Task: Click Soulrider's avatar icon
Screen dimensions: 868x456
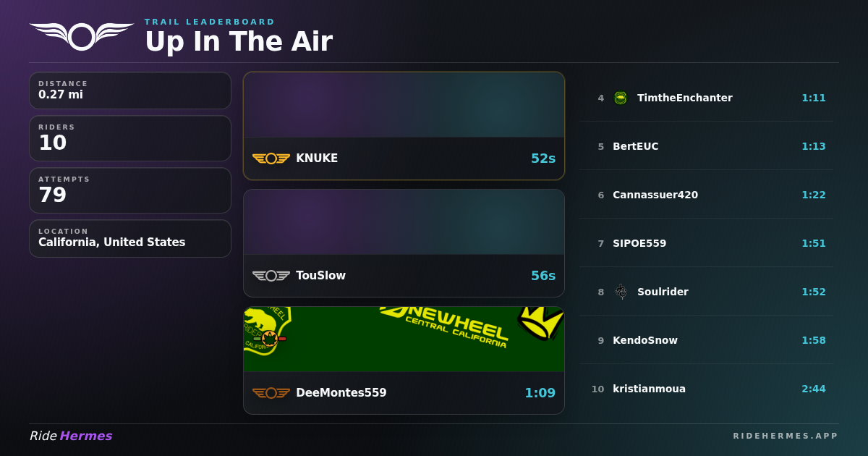Action: [620, 292]
